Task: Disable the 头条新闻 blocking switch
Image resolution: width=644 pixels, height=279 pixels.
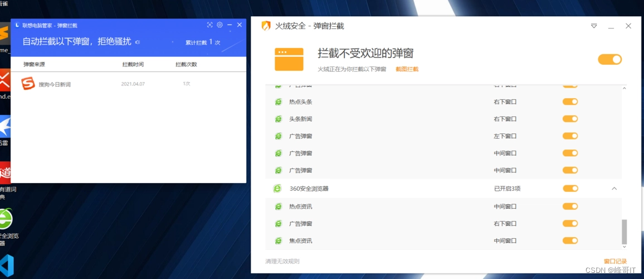Action: [x=570, y=119]
